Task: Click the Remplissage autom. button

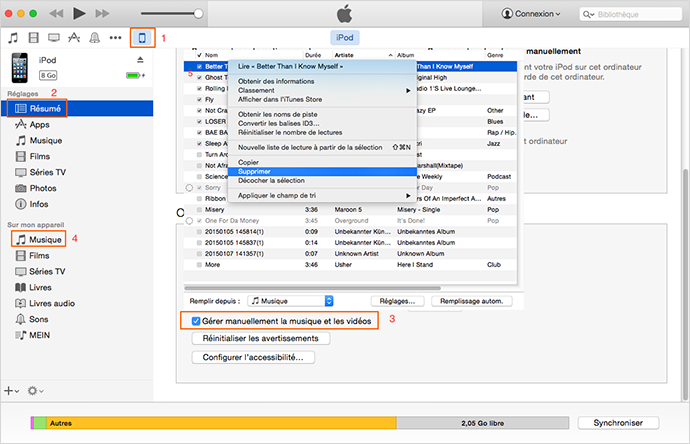Action: click(x=471, y=301)
